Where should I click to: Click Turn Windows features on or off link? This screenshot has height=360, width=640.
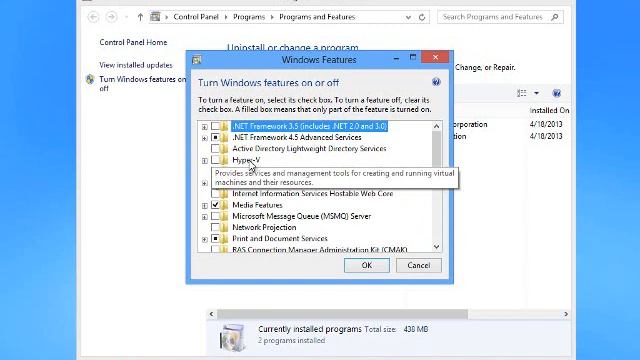click(142, 84)
